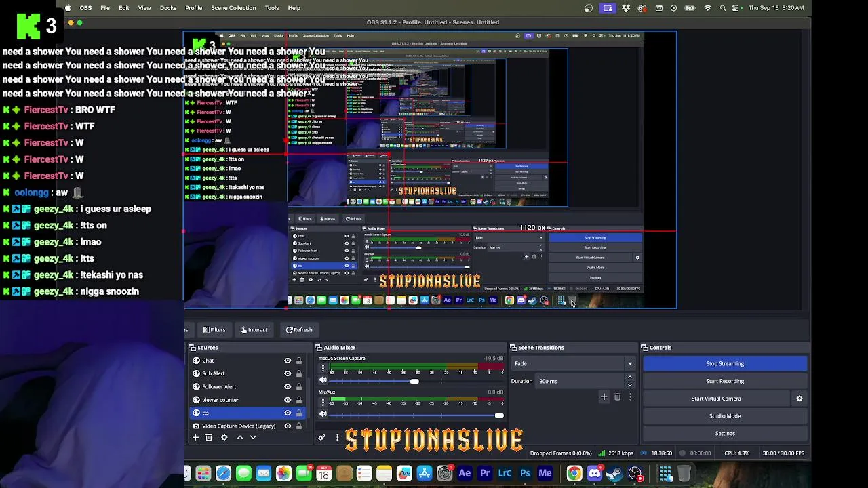868x488 pixels.
Task: Open Photoshop from the Dock
Action: click(x=525, y=473)
